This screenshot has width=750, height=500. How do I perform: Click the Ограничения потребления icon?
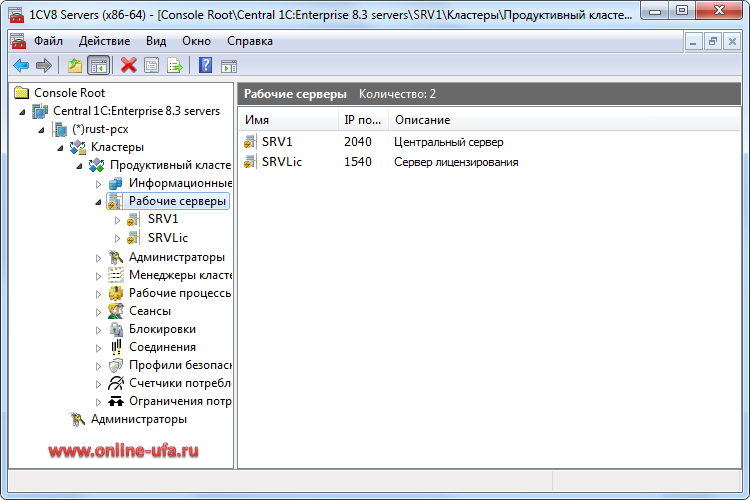click(116, 401)
